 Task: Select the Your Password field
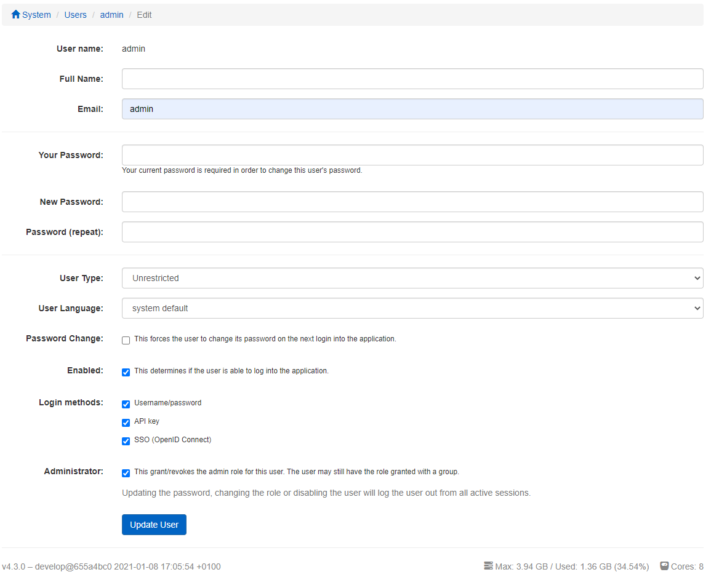coord(412,155)
